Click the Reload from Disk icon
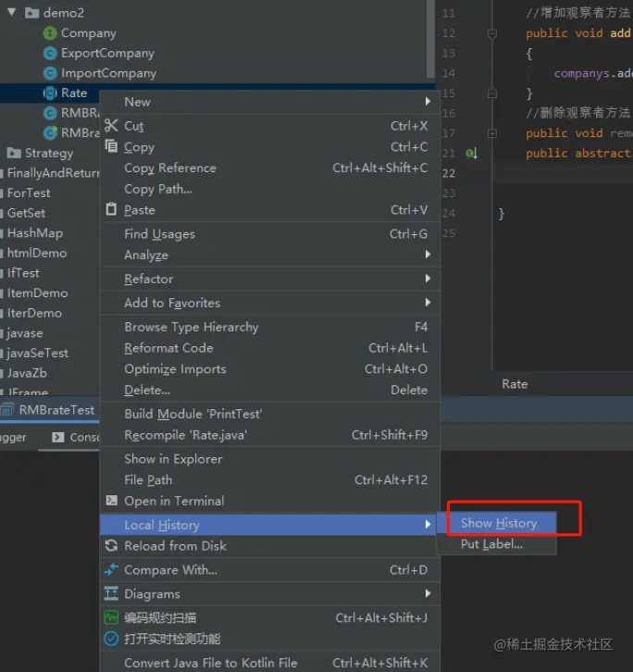 (111, 545)
